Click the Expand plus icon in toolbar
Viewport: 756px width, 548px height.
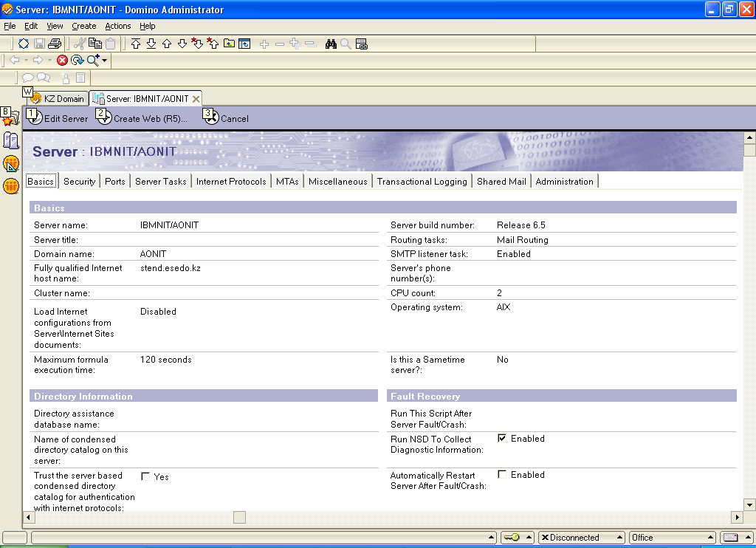(x=264, y=44)
